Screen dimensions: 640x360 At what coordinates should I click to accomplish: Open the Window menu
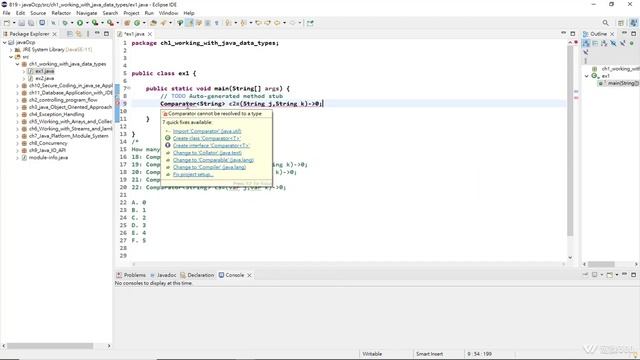pyautogui.click(x=168, y=13)
